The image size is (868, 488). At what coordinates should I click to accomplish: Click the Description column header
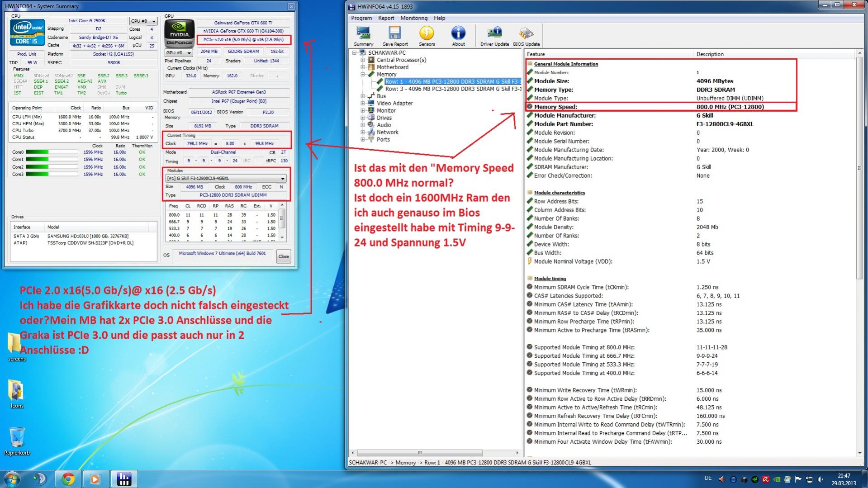pyautogui.click(x=775, y=54)
